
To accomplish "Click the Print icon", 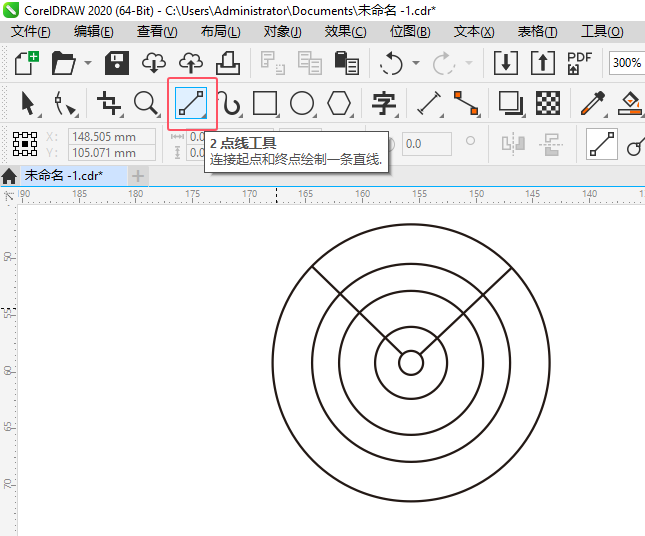I will 228,63.
